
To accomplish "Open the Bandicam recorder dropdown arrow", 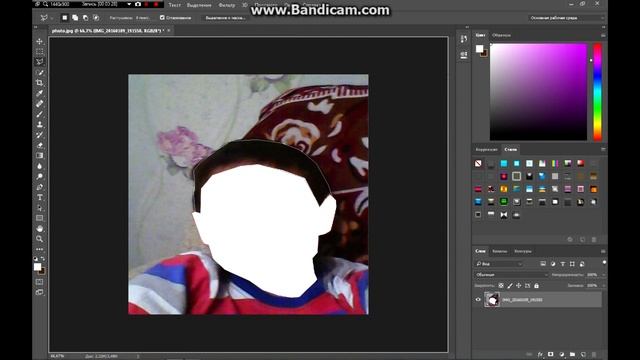I will coord(129,4).
